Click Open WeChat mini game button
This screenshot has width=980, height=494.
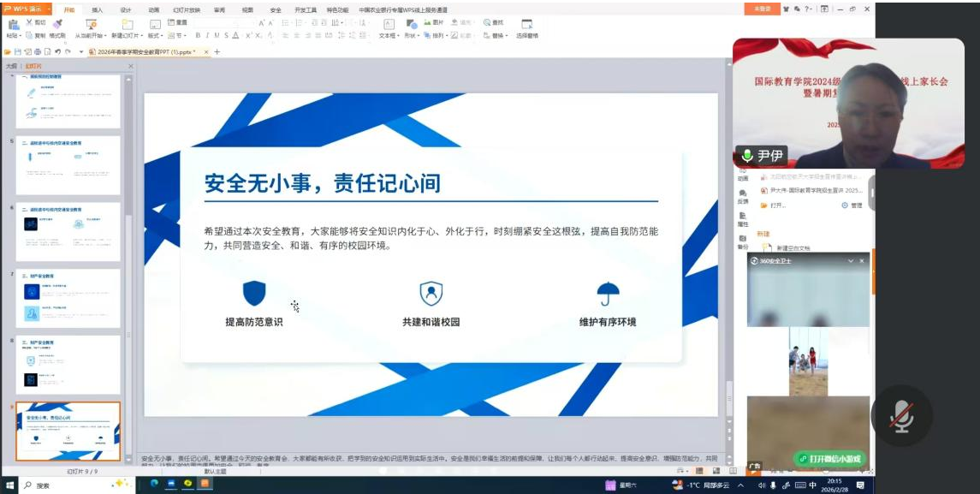tap(829, 459)
